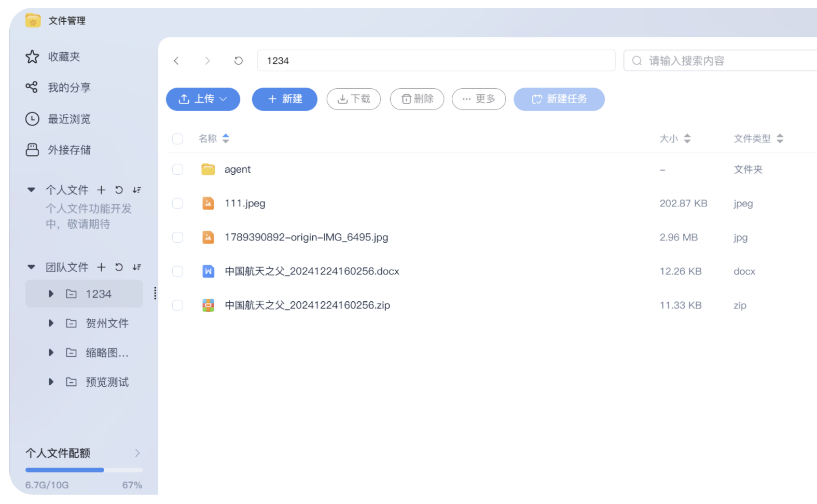The height and width of the screenshot is (504, 817).
Task: Expand the 缩略图 folder node
Action: 51,353
